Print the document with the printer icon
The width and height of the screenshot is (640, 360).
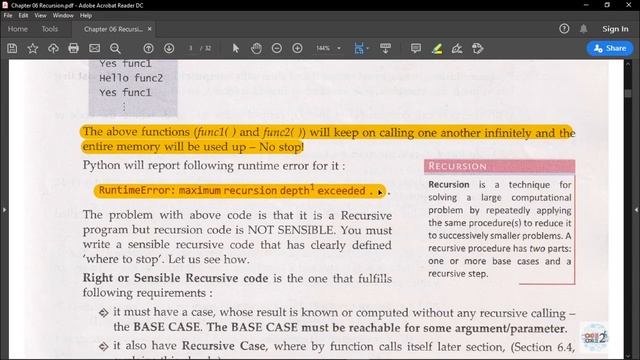tap(73, 48)
